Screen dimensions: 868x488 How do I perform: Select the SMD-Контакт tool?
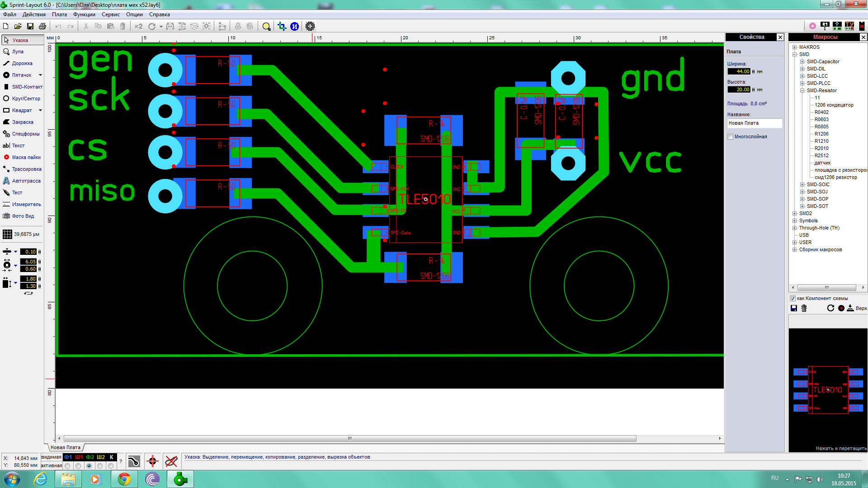pos(22,87)
